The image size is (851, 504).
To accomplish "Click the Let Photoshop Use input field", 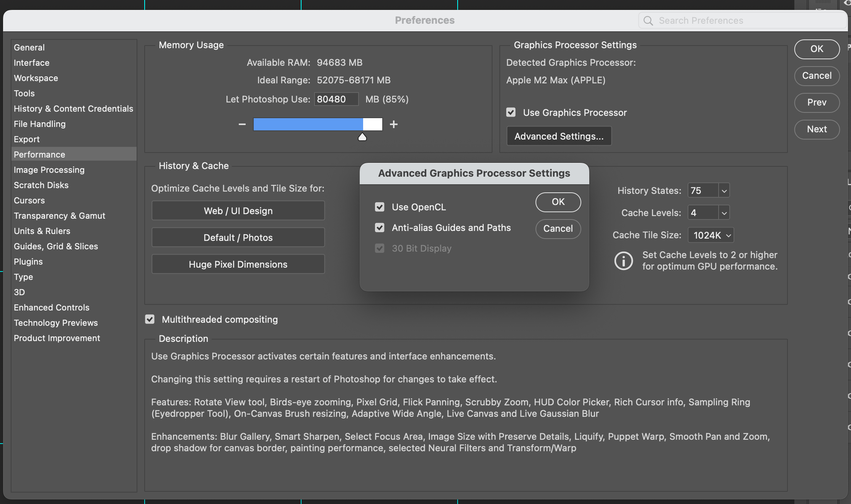I will 336,99.
